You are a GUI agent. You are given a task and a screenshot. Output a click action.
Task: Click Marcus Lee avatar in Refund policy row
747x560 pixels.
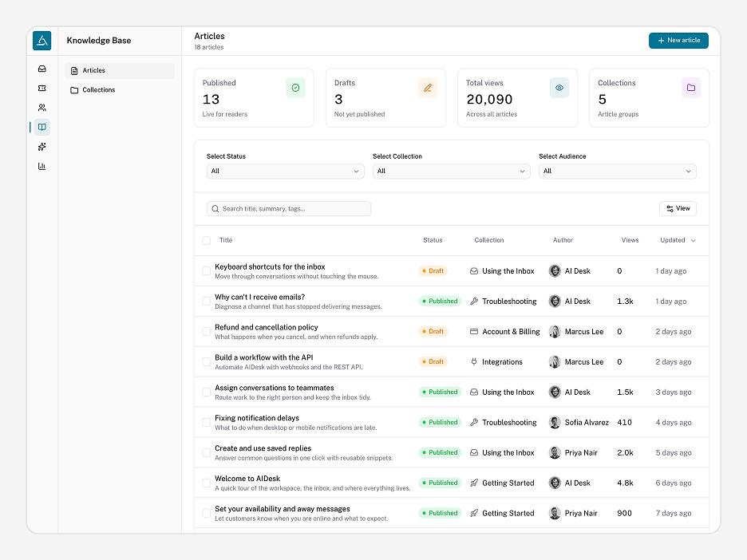(x=555, y=331)
